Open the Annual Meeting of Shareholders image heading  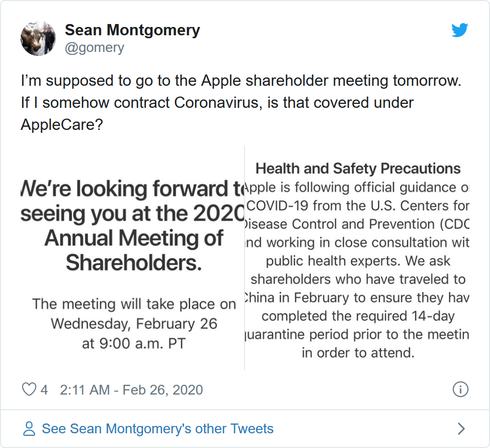(134, 239)
